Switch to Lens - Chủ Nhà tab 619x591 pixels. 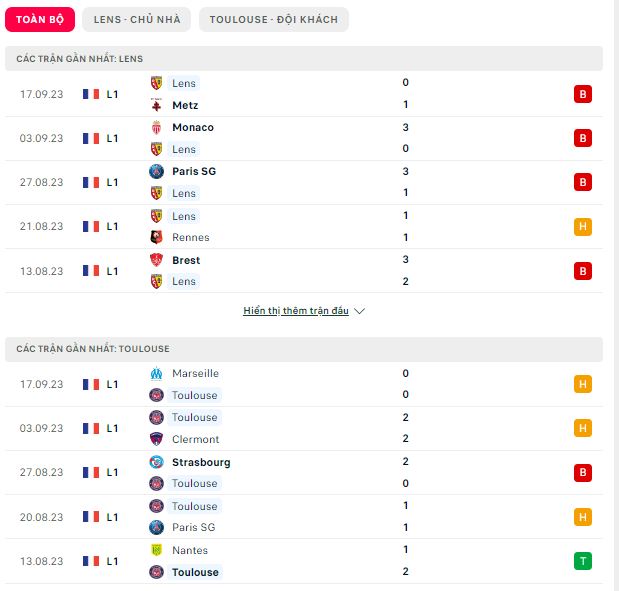[x=137, y=19]
